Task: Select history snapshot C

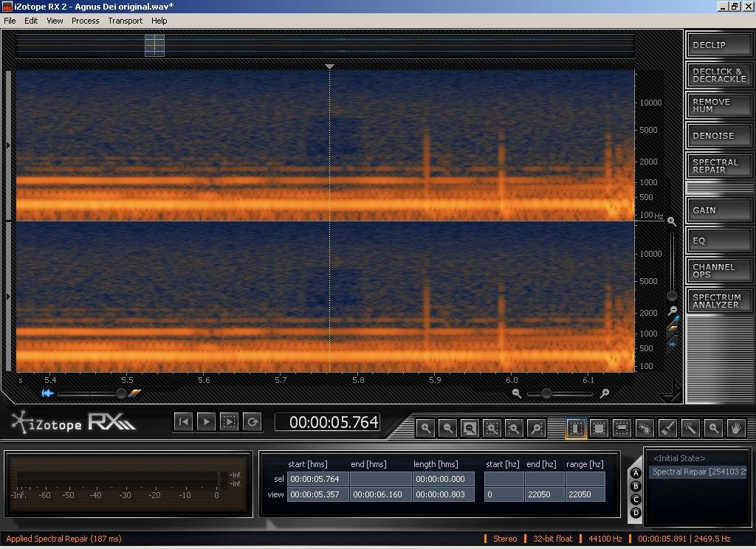Action: click(x=636, y=500)
